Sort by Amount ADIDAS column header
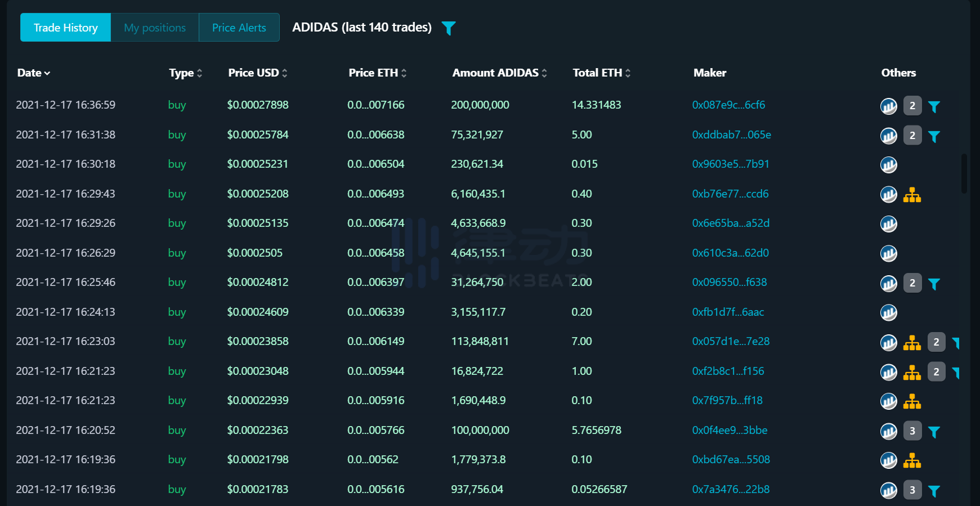Image resolution: width=980 pixels, height=506 pixels. [499, 73]
